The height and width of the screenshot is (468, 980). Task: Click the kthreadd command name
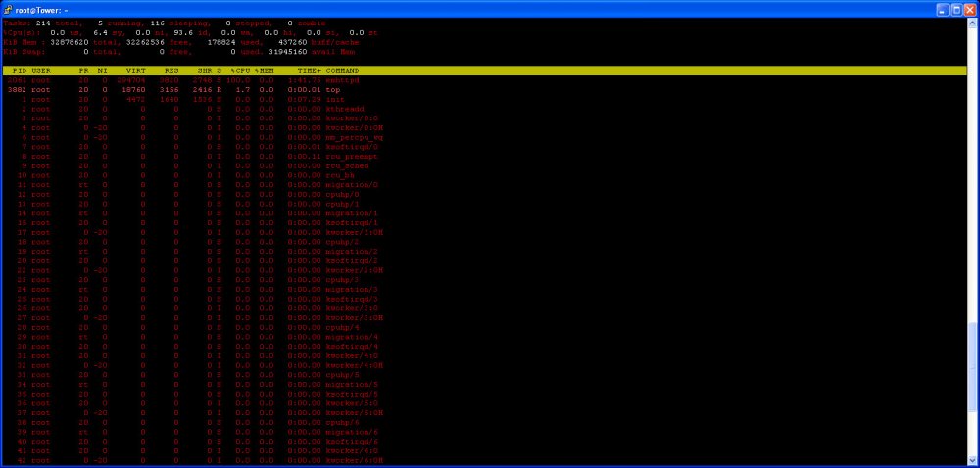click(x=345, y=109)
